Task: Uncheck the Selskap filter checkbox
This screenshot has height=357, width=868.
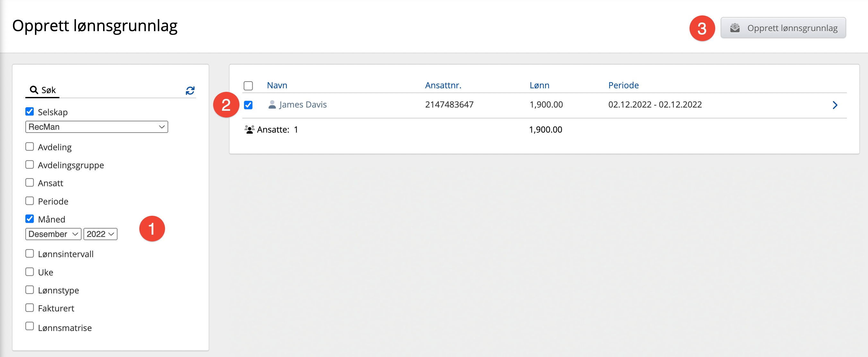Action: (x=30, y=112)
